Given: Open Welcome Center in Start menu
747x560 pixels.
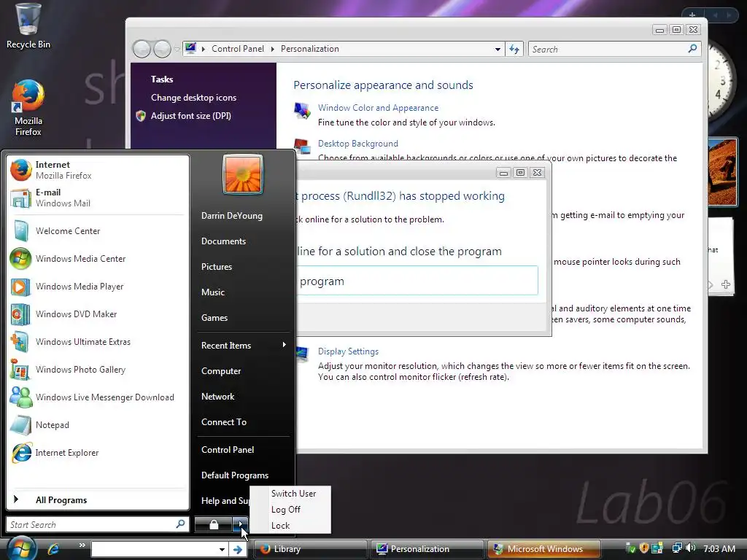Looking at the screenshot, I should [98, 231].
